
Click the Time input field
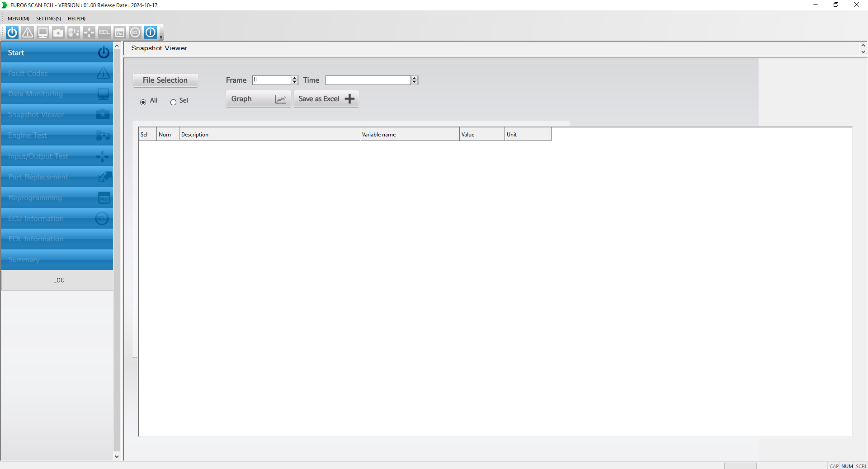coord(368,80)
